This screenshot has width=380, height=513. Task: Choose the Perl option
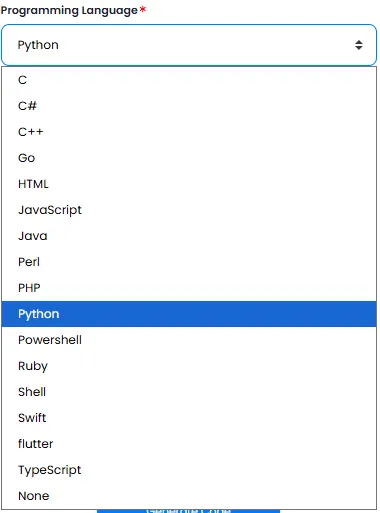(189, 262)
